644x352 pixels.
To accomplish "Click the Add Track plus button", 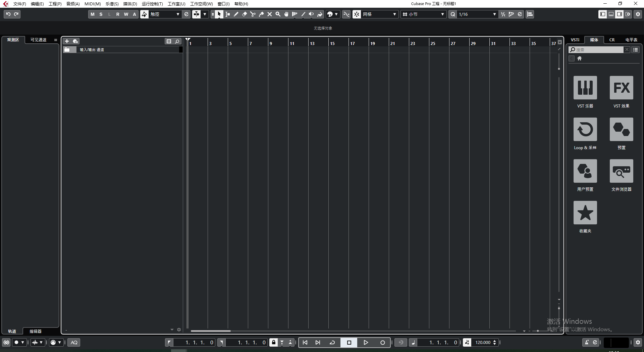I will point(67,41).
